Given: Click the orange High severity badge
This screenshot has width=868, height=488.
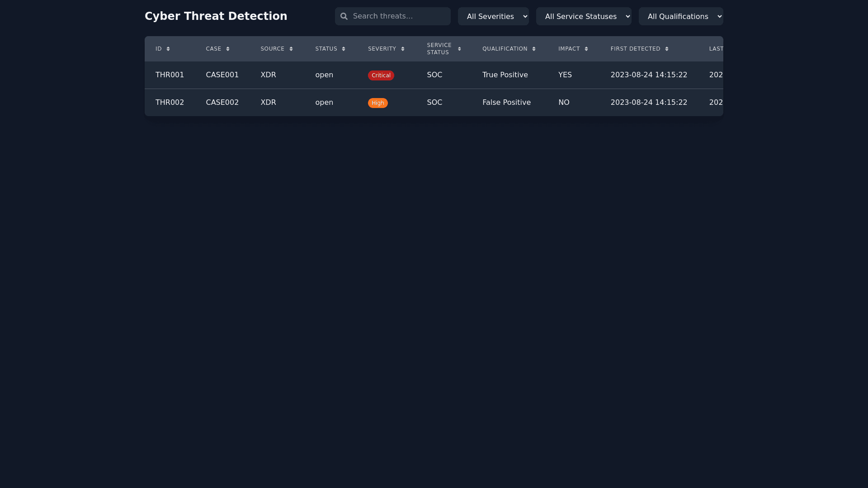Looking at the screenshot, I should [x=378, y=103].
